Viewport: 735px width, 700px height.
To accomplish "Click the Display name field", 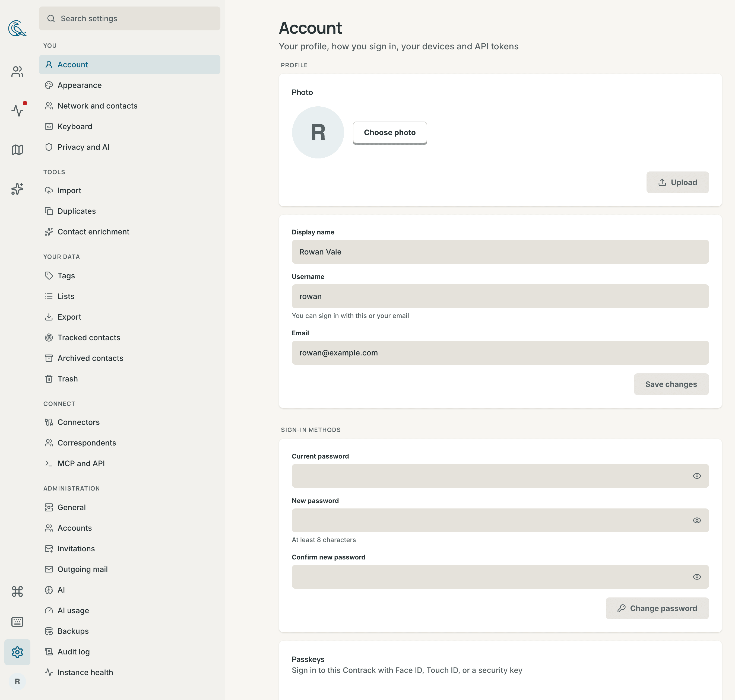I will coord(500,252).
